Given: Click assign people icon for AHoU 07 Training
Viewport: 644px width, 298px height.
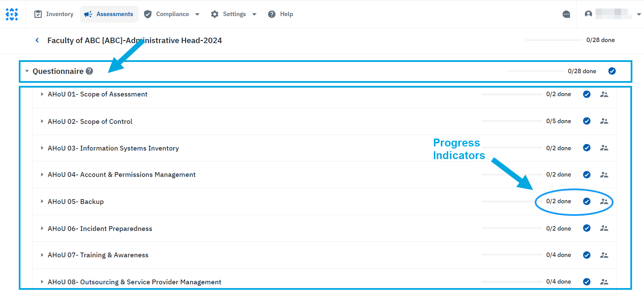Looking at the screenshot, I should [x=604, y=255].
